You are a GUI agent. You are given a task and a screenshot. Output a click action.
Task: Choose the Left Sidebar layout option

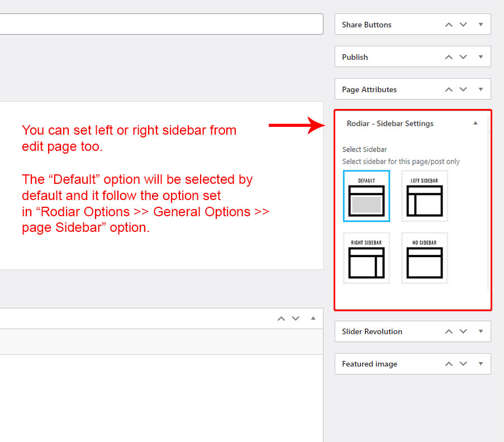click(x=425, y=196)
